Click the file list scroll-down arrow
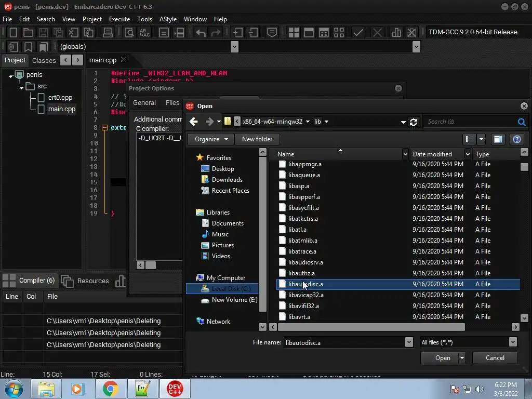 524,318
